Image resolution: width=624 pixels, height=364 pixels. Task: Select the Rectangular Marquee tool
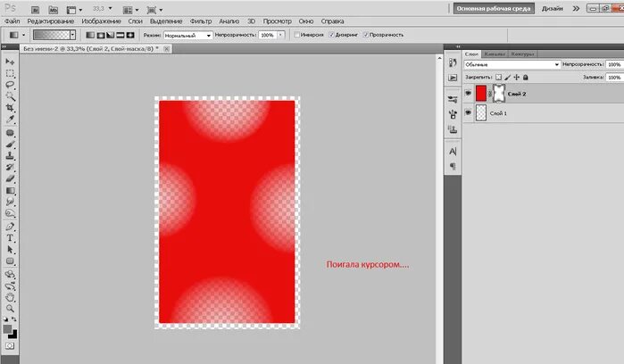click(x=10, y=73)
